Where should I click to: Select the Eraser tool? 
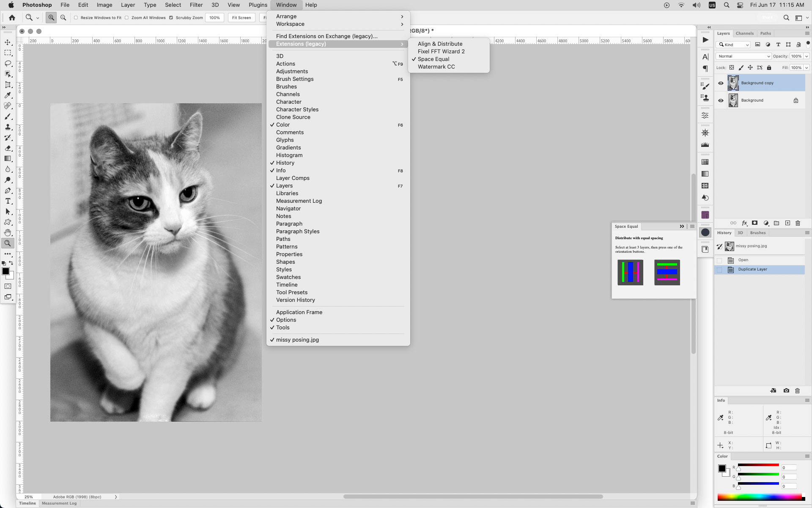(x=8, y=148)
